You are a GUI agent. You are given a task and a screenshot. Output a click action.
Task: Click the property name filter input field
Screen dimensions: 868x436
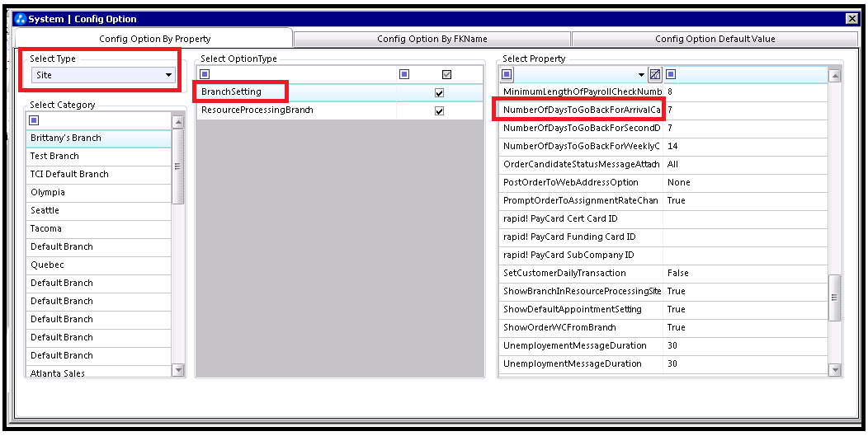click(x=575, y=75)
